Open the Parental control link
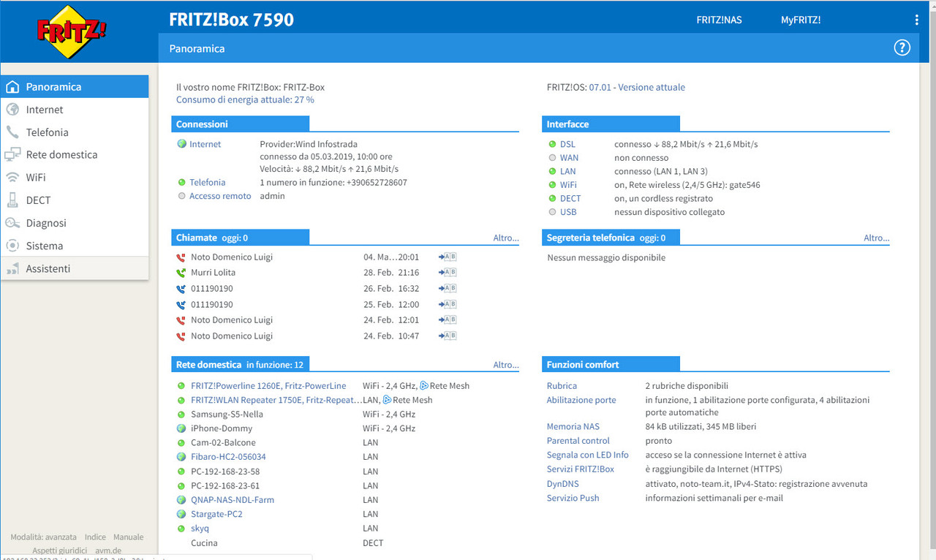936x560 pixels. click(x=578, y=441)
